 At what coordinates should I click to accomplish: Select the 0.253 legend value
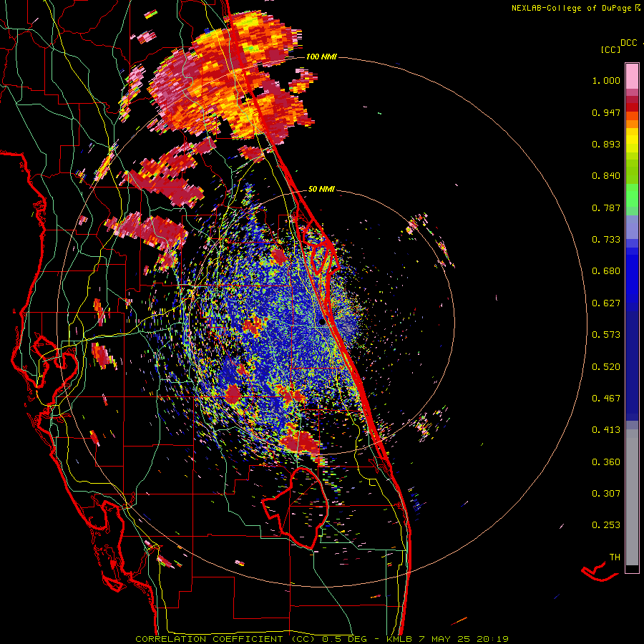coord(606,525)
